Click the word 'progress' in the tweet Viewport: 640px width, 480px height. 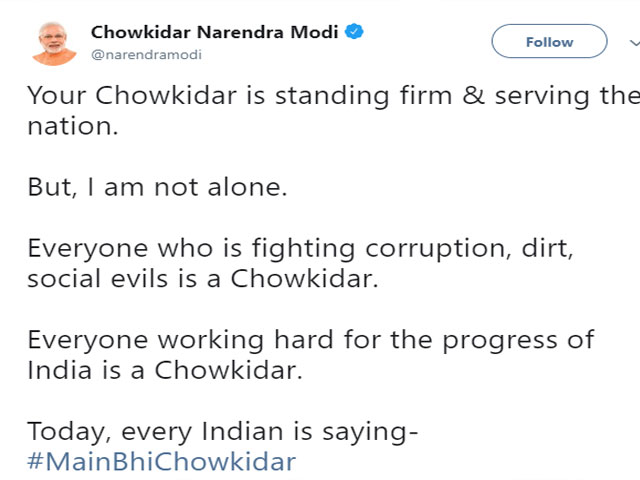[x=500, y=342]
